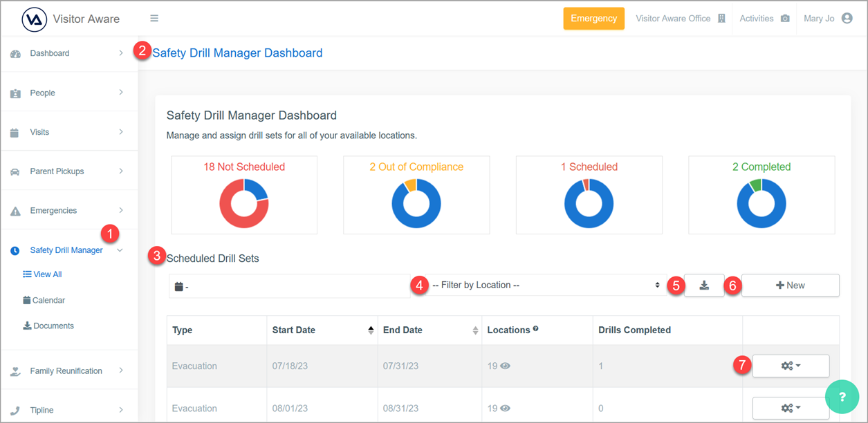Image resolution: width=868 pixels, height=423 pixels.
Task: Click the Mary Jo user name
Action: click(x=819, y=19)
